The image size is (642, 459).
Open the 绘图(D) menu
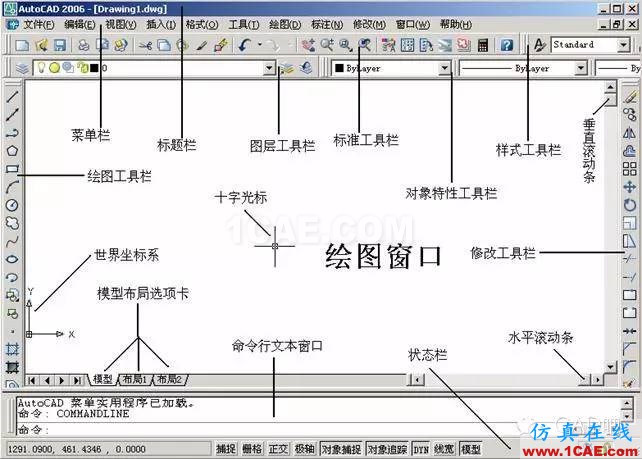[285, 25]
